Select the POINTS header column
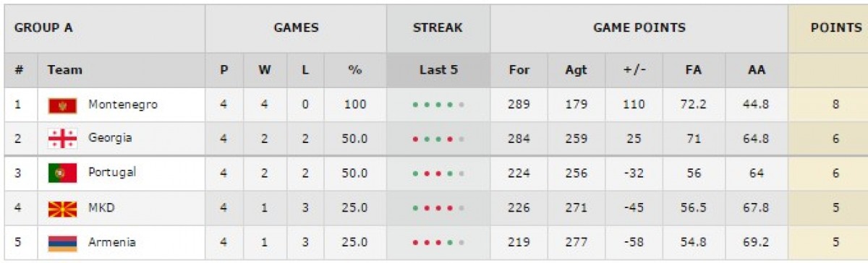Screen dimensions: 868x263 tap(835, 28)
